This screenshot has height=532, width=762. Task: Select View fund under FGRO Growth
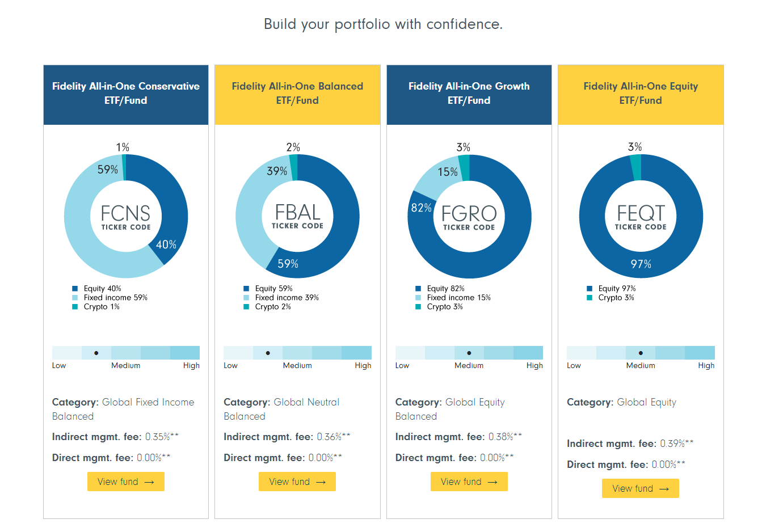(x=469, y=482)
